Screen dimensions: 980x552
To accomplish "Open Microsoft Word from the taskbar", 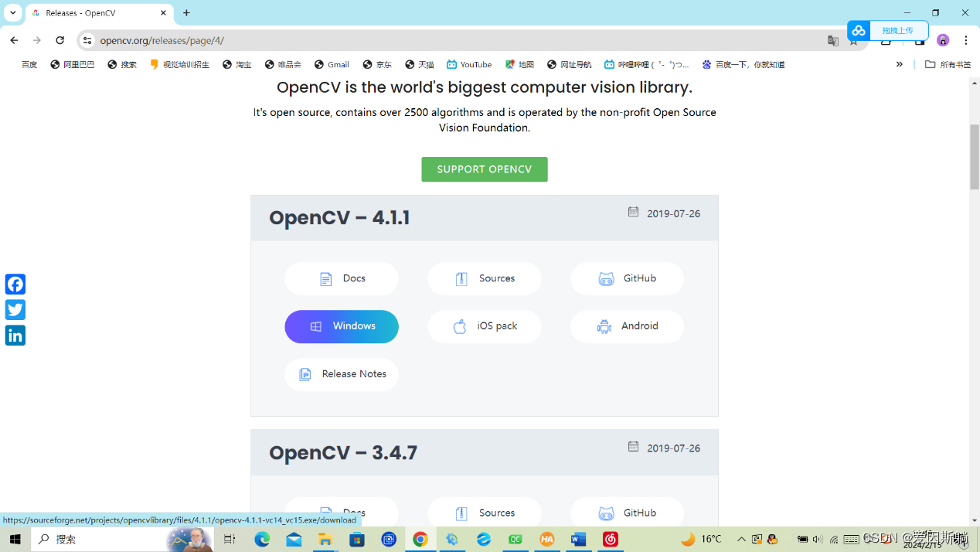I will (579, 540).
